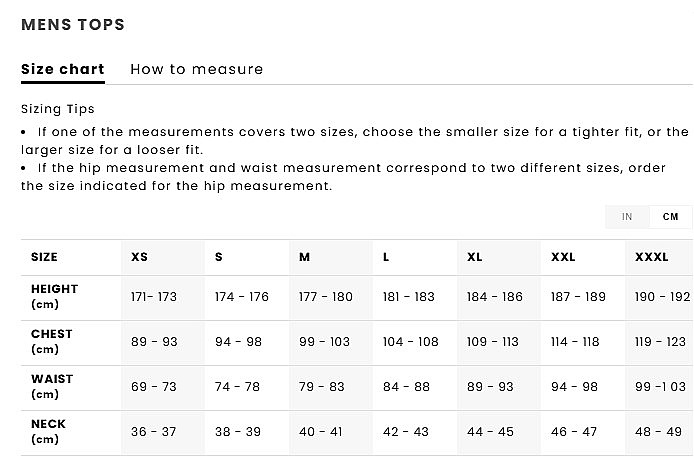Click the XL size column header
Screen dimensions: 694x458
[x=474, y=257]
